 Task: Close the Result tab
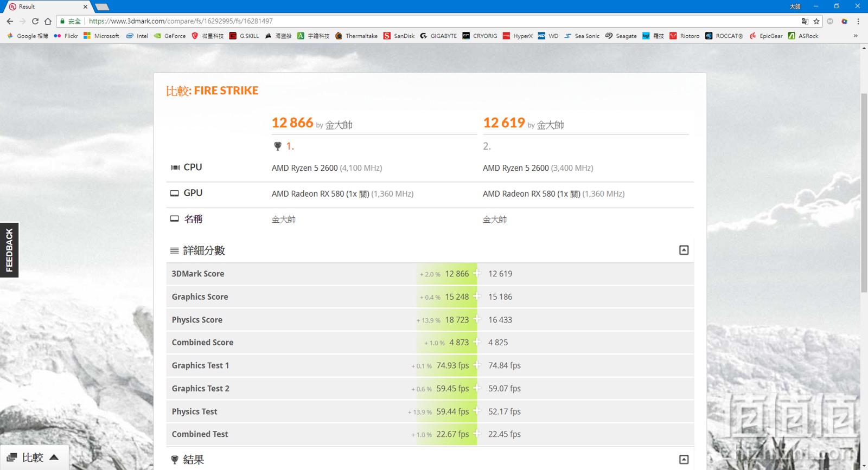click(85, 7)
